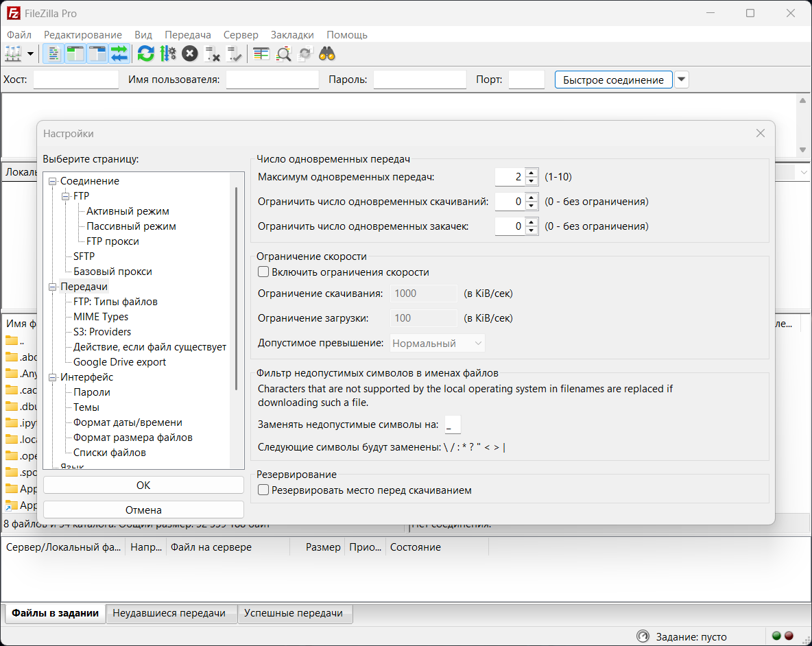Open the Помощь menu
Screen dimensions: 812x646
point(347,35)
